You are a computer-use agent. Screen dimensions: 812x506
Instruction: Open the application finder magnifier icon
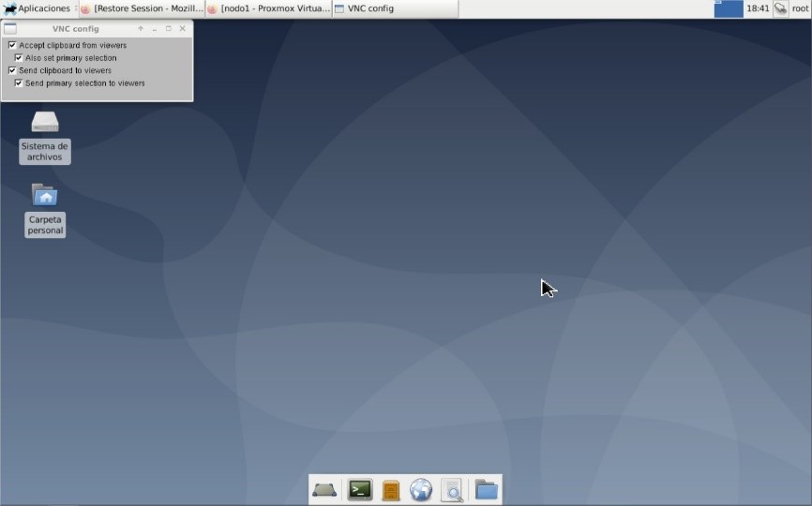[452, 489]
